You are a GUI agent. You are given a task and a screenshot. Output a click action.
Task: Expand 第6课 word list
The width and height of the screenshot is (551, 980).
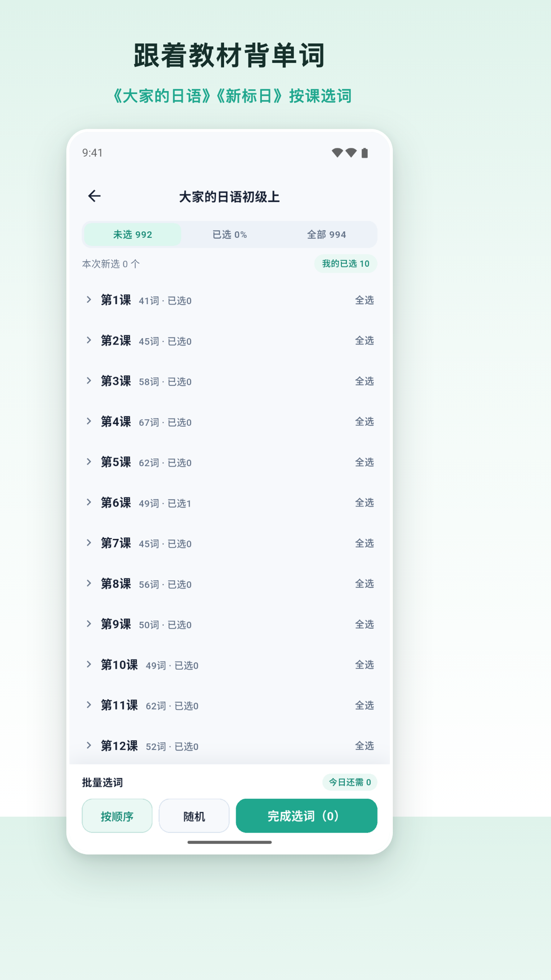(89, 502)
